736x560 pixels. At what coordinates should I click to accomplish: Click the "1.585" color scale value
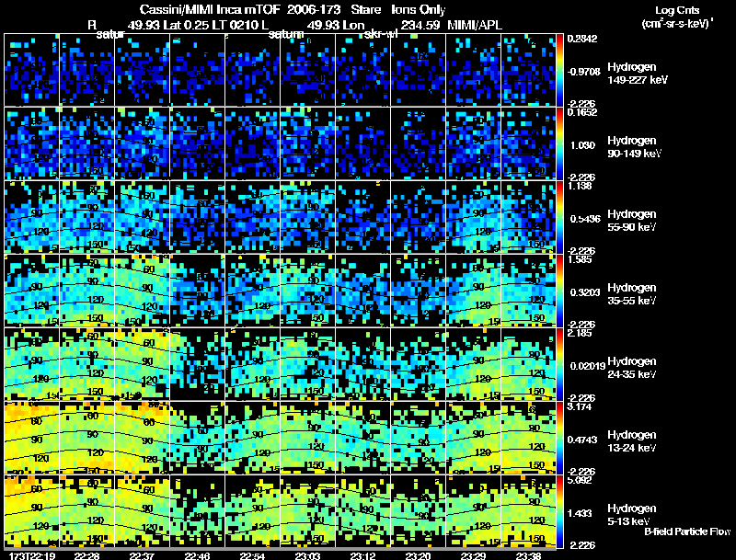(580, 259)
